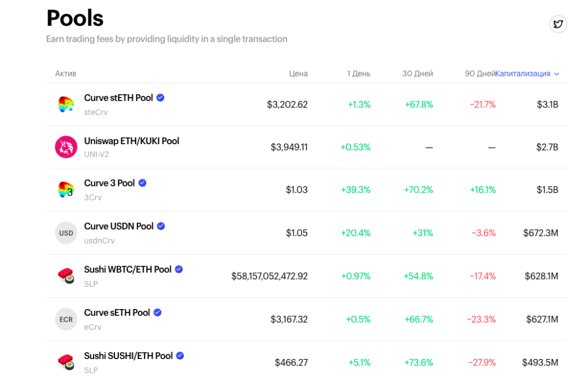Click the pink Uniswap unicorn logo
The height and width of the screenshot is (382, 588).
66,147
